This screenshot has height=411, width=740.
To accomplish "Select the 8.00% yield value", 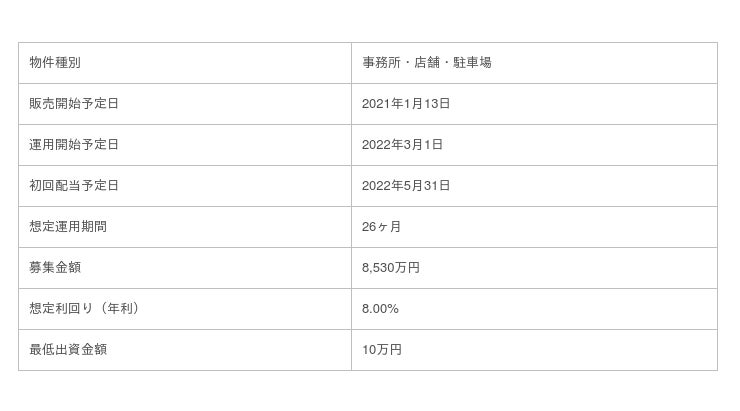I will (380, 309).
